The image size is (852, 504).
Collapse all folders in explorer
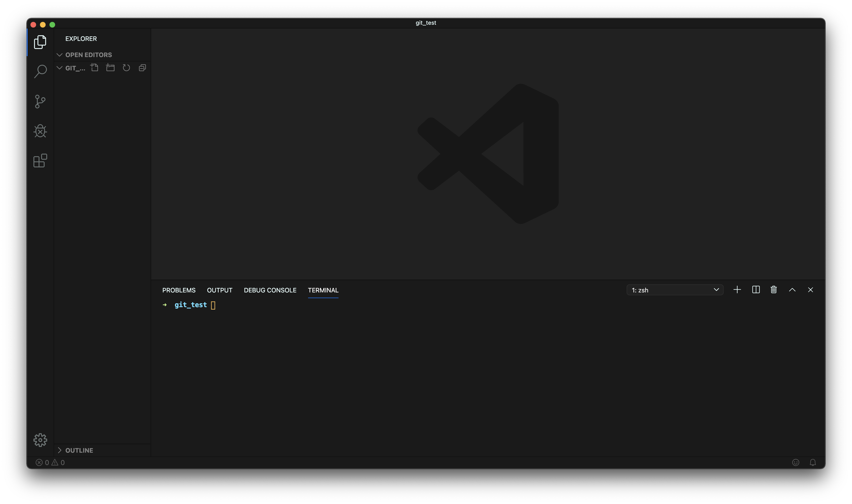pos(142,68)
